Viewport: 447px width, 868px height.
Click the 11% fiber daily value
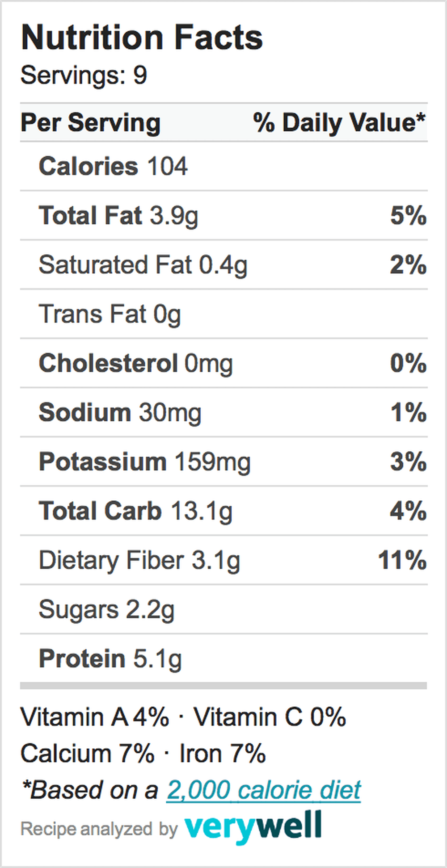pyautogui.click(x=402, y=560)
